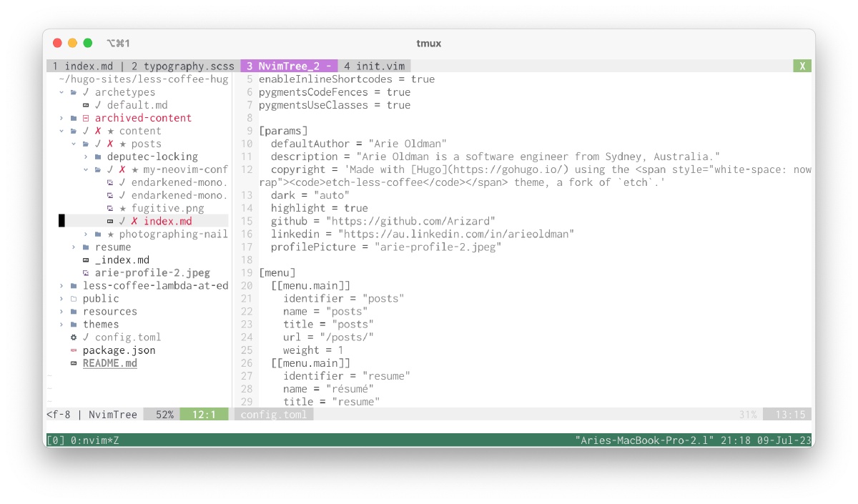
Task: Click the markdown icon beside default.md
Action: coord(86,105)
